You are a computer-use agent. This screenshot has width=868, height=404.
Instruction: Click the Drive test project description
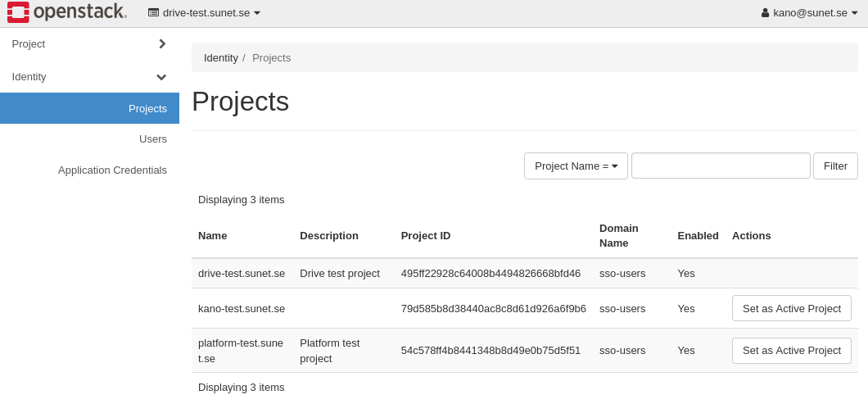coord(340,273)
